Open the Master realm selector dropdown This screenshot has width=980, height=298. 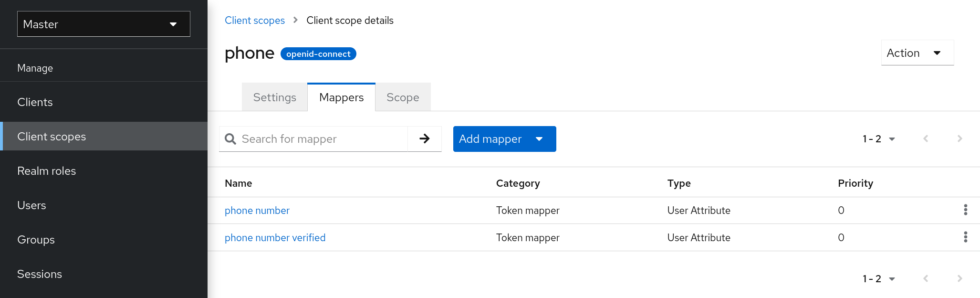click(x=104, y=24)
